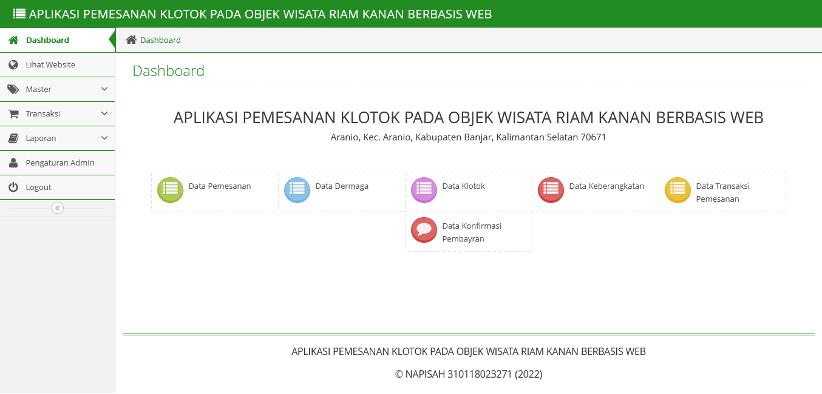Select Dashboard in the sidebar menu

[x=58, y=40]
